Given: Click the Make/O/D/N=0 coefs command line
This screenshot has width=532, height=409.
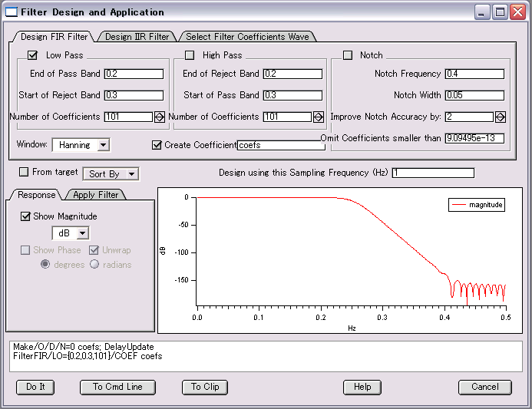Looking at the screenshot, I should (x=84, y=347).
